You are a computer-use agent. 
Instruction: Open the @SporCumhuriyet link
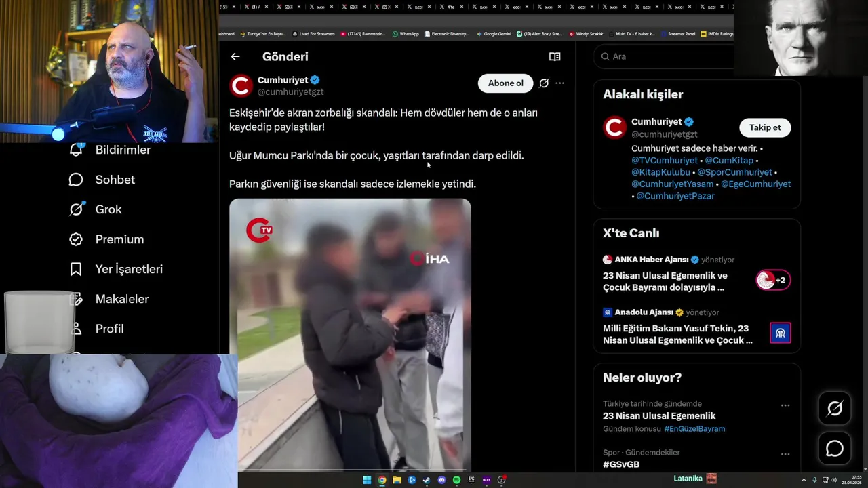point(734,172)
